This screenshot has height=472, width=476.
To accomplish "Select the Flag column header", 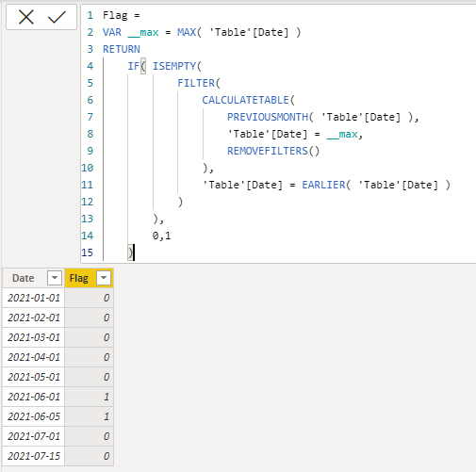I will [89, 278].
